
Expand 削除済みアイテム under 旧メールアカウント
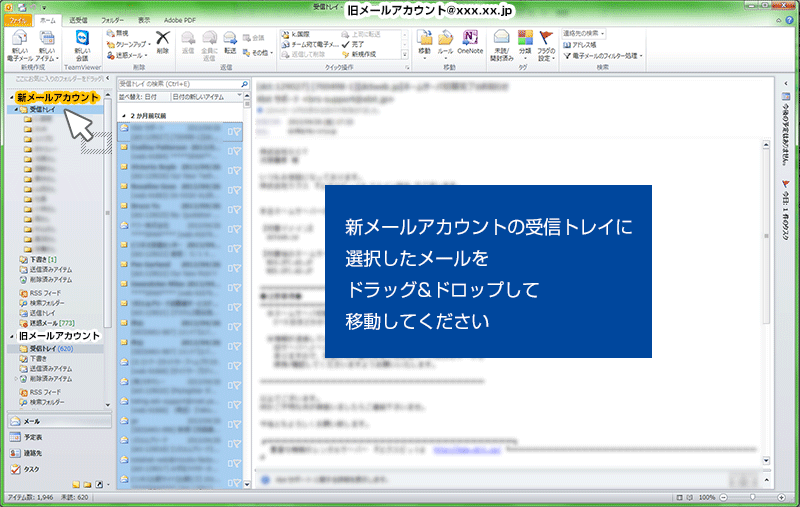16,379
